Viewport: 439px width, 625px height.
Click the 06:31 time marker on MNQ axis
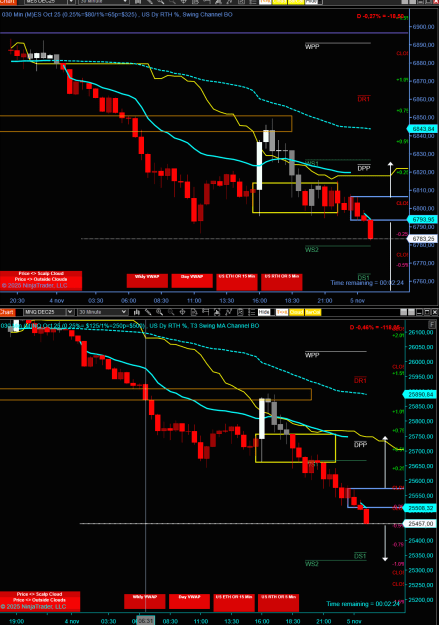point(145,621)
